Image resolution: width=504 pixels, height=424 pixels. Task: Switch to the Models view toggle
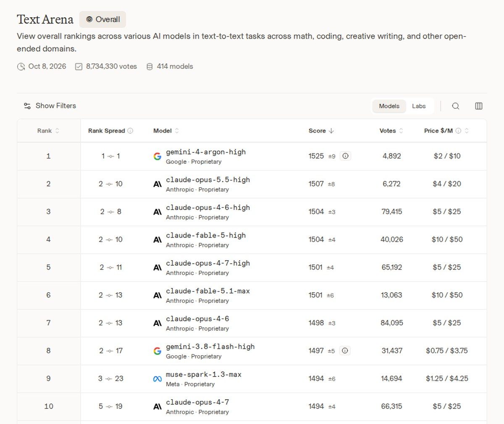[389, 106]
